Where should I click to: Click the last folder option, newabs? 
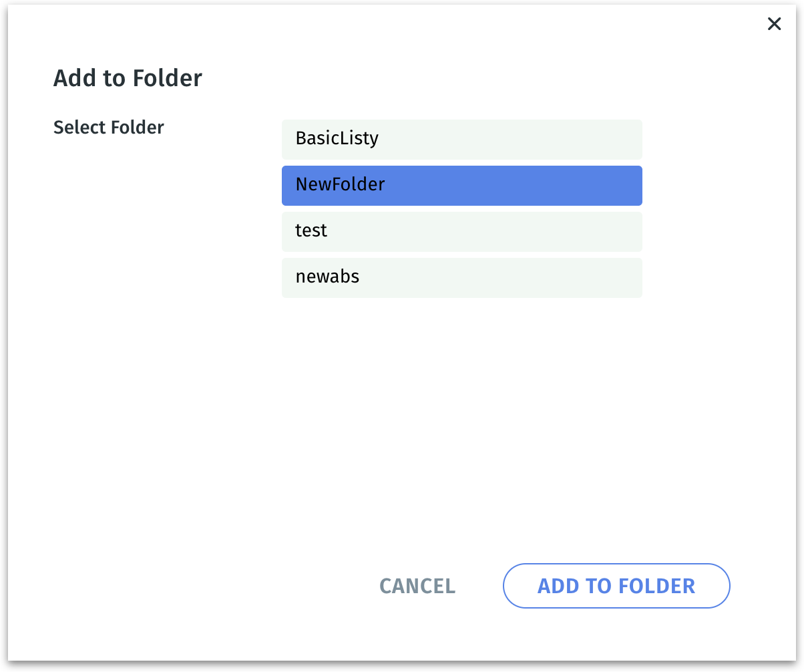point(461,277)
